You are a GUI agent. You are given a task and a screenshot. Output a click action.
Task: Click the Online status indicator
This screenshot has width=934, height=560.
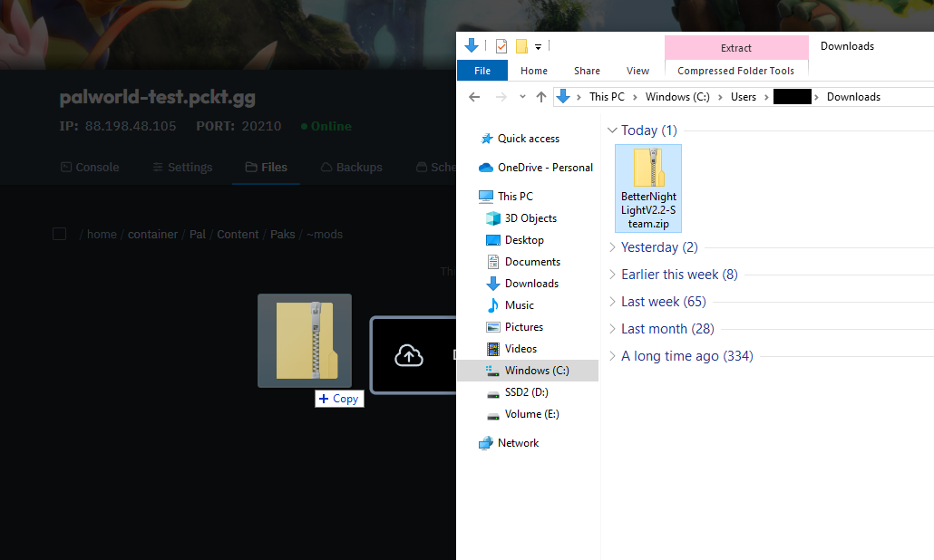click(x=326, y=126)
